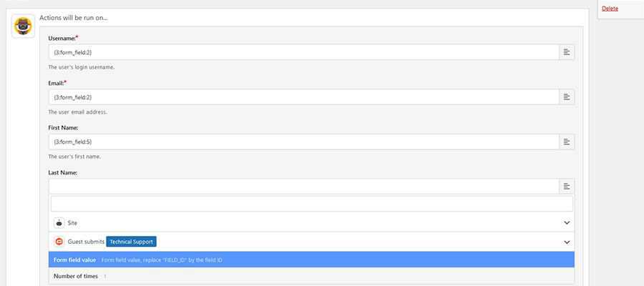Click the Technical Support badge
The height and width of the screenshot is (286, 644).
click(x=131, y=242)
